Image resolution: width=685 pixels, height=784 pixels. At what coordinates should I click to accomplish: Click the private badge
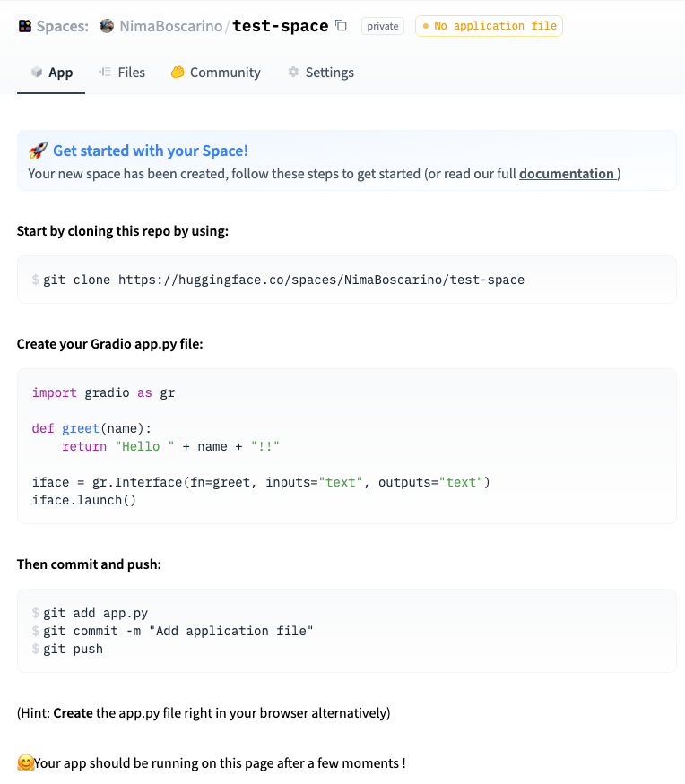(383, 26)
